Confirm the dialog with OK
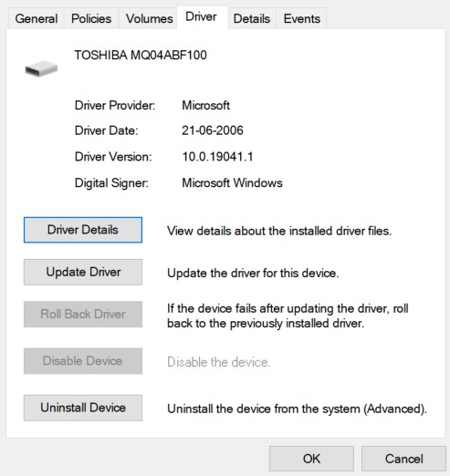Screen dimensions: 450x476 (311, 459)
